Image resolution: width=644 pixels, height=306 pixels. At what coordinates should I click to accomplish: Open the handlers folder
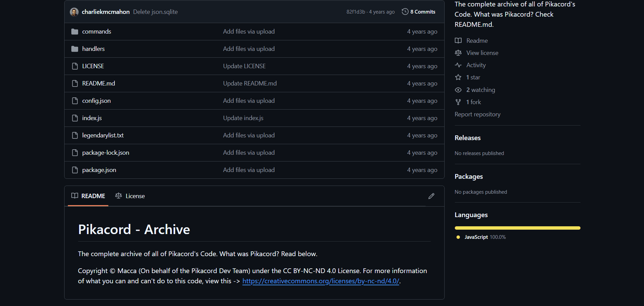point(93,49)
